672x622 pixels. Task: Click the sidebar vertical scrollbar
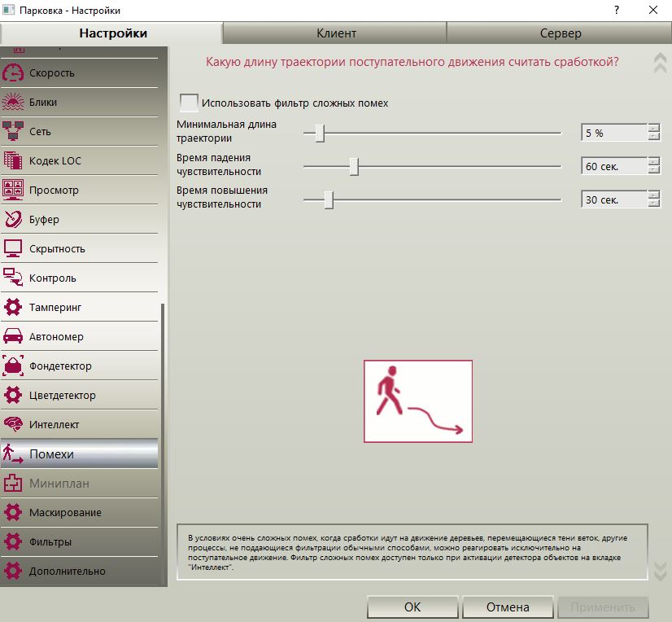pos(163,444)
